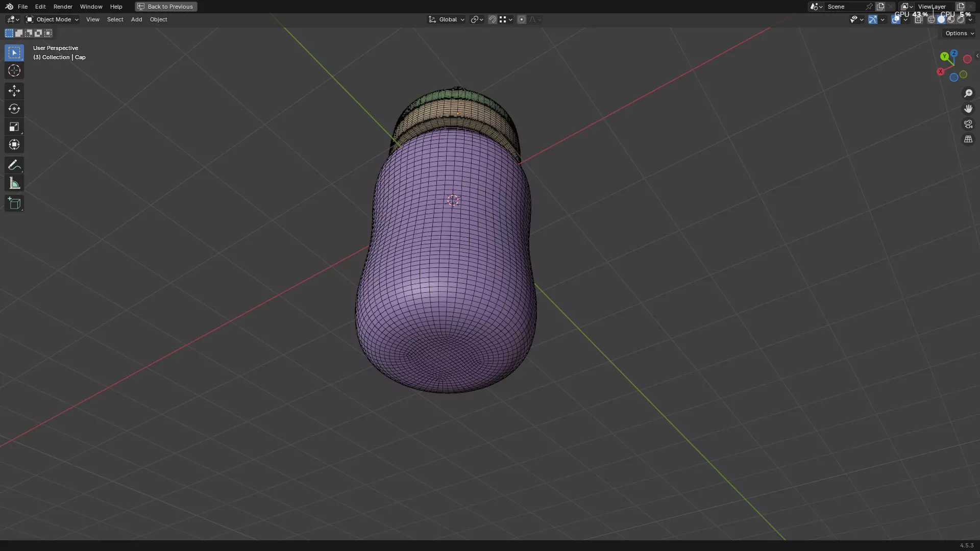
Task: Activate the 3D Cursor tool
Action: click(14, 70)
